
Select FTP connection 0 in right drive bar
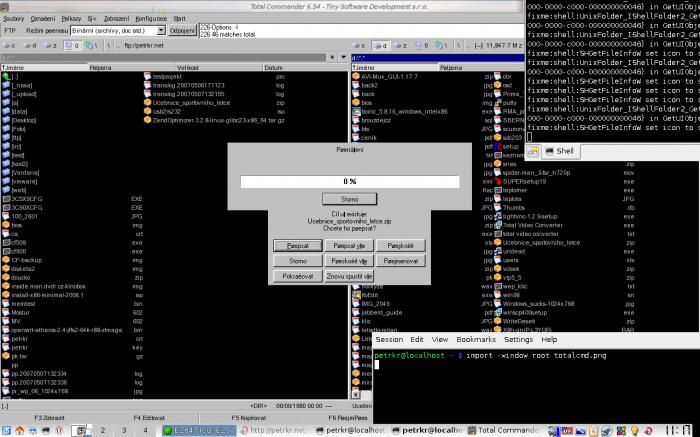[422, 46]
